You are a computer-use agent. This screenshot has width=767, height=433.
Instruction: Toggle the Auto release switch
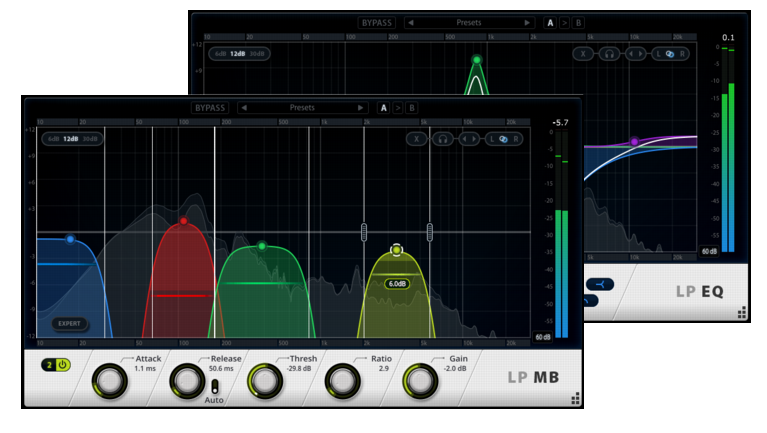pyautogui.click(x=214, y=386)
